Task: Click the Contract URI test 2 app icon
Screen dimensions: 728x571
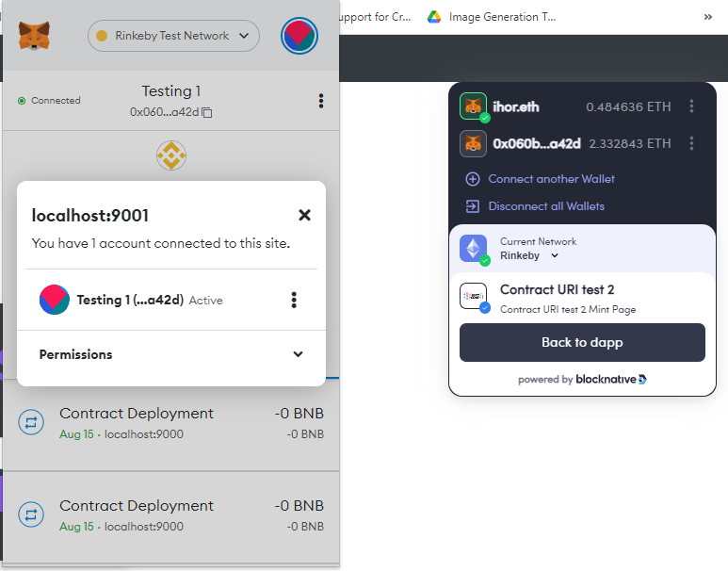Action: (x=473, y=296)
